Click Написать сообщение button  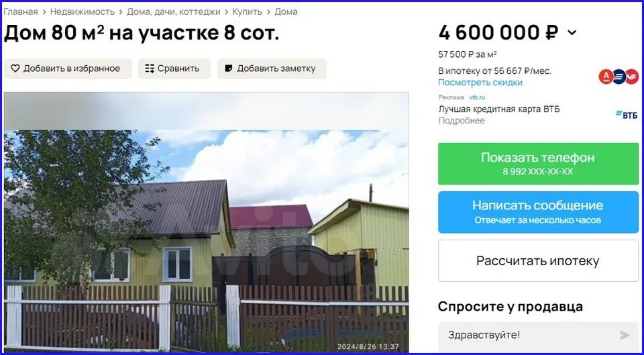tap(538, 212)
